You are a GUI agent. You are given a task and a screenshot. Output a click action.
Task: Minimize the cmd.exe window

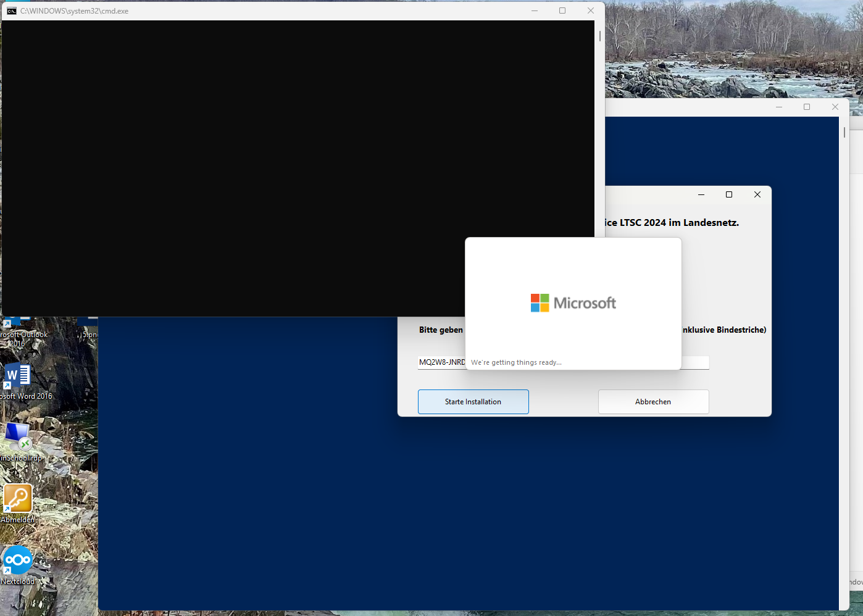[x=535, y=10]
